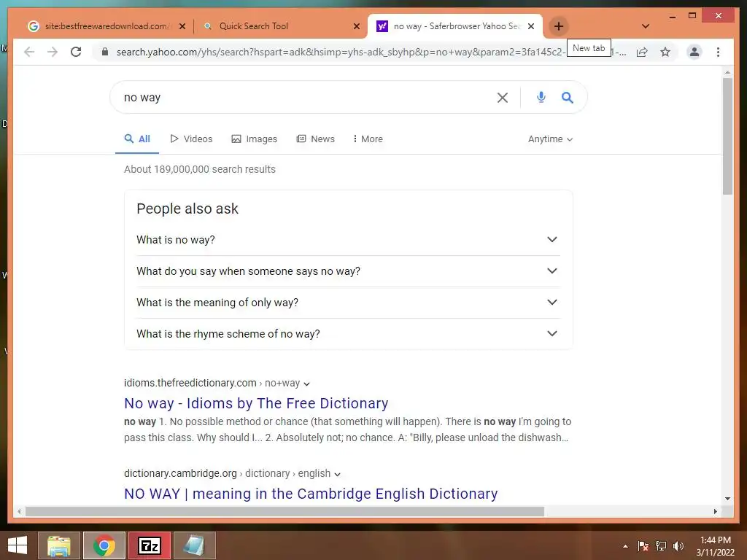Open the More search options

(368, 139)
